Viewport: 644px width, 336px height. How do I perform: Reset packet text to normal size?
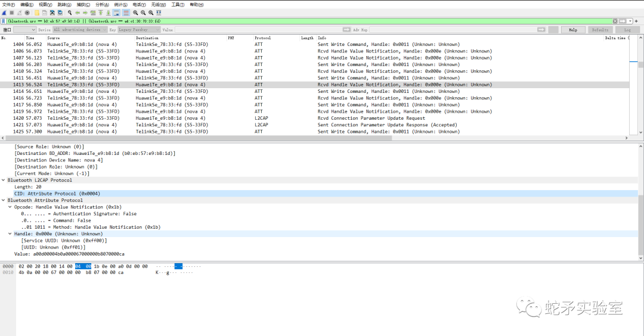tap(151, 13)
